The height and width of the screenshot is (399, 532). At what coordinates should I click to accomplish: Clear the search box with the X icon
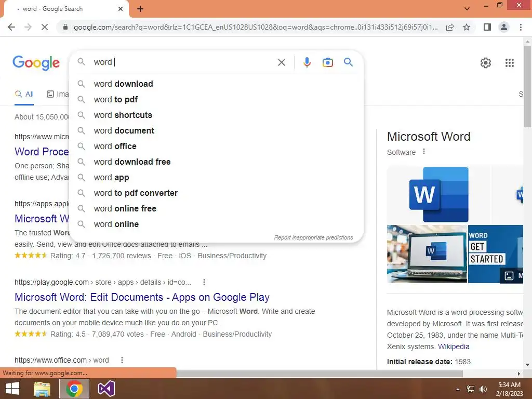click(281, 62)
